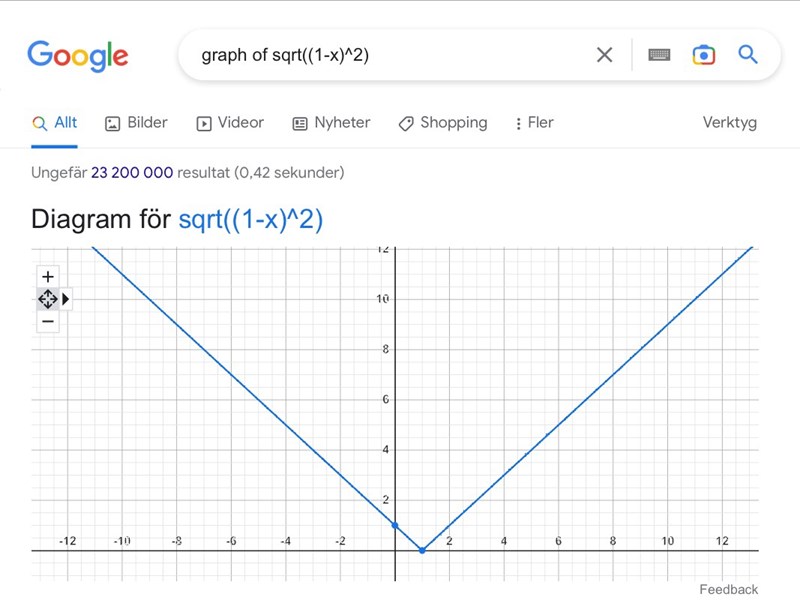Click the blue magnifier search button
The image size is (800, 600).
tap(748, 55)
